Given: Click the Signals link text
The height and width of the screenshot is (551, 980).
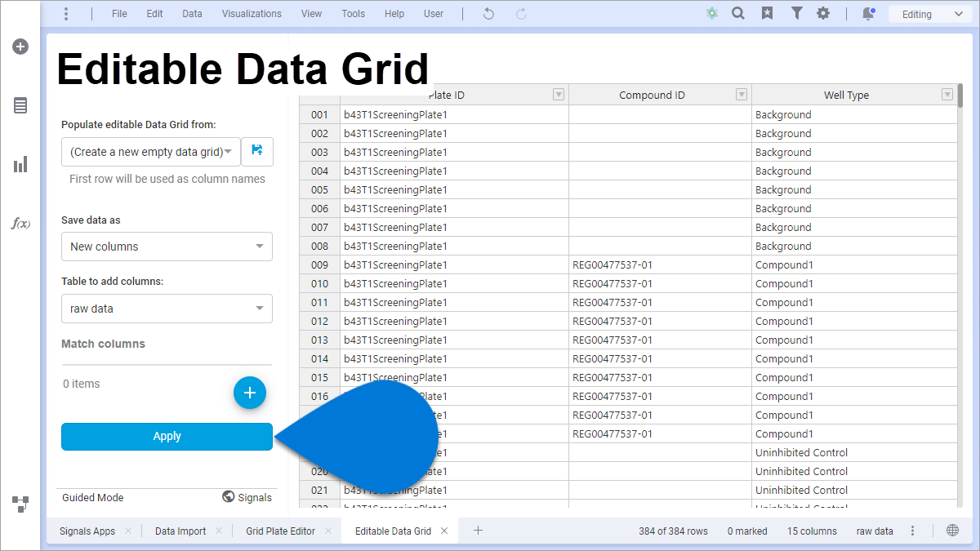Looking at the screenshot, I should [255, 497].
